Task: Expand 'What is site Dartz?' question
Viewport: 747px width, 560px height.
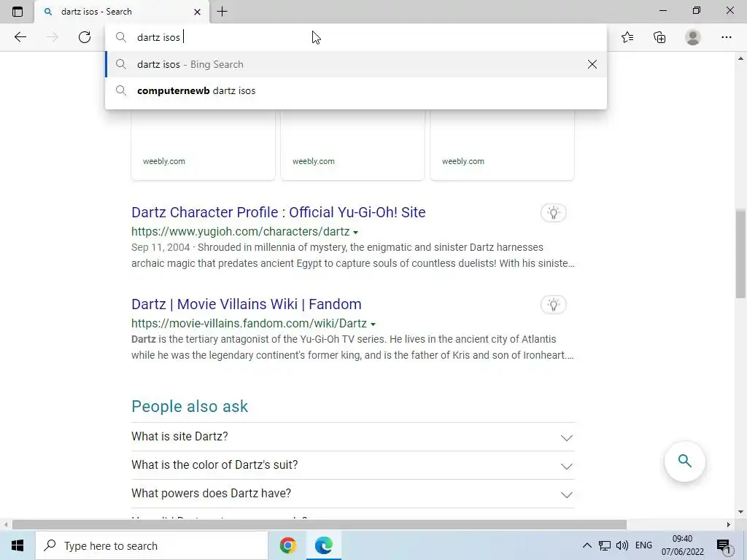Action: pyautogui.click(x=353, y=437)
